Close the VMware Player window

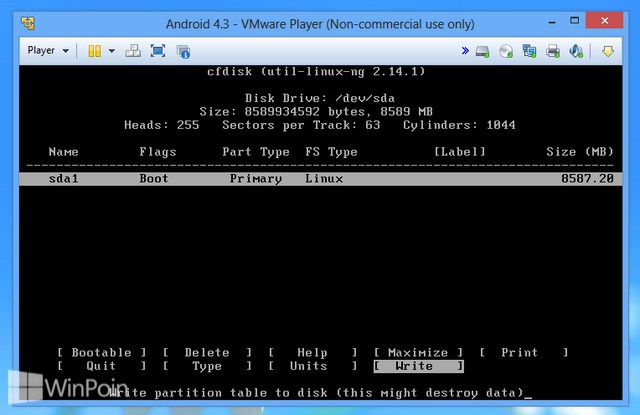(604, 20)
